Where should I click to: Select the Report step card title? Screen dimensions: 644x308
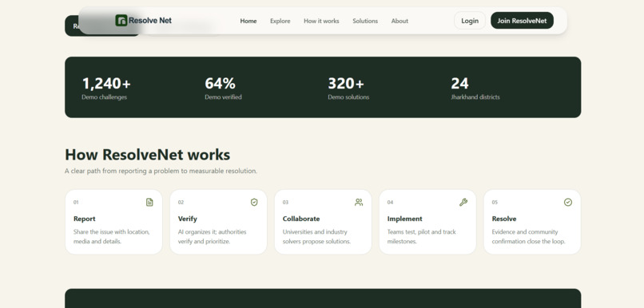(85, 219)
